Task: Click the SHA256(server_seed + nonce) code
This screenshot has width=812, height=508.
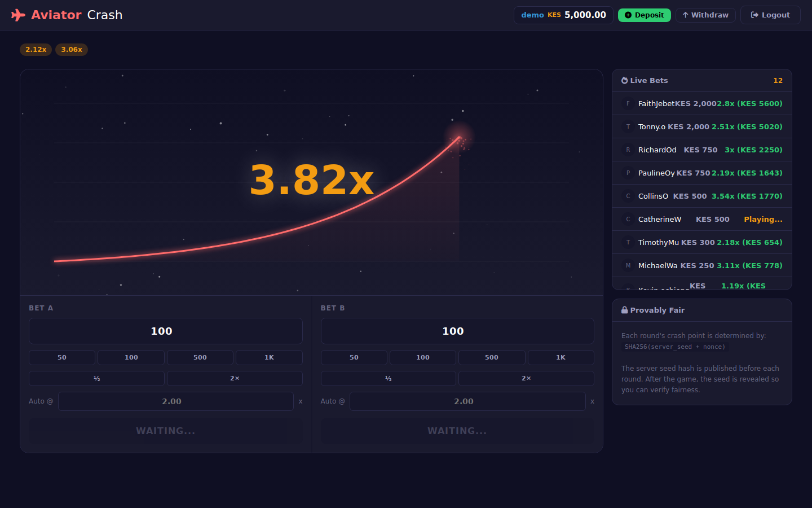Action: click(x=675, y=347)
